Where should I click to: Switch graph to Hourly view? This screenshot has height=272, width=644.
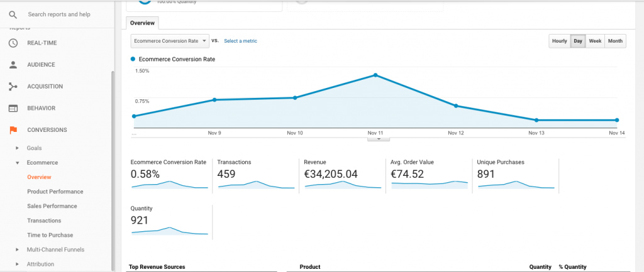click(559, 41)
